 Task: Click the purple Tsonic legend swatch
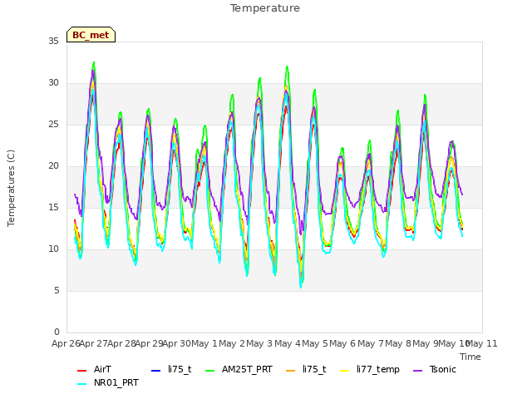(417, 371)
